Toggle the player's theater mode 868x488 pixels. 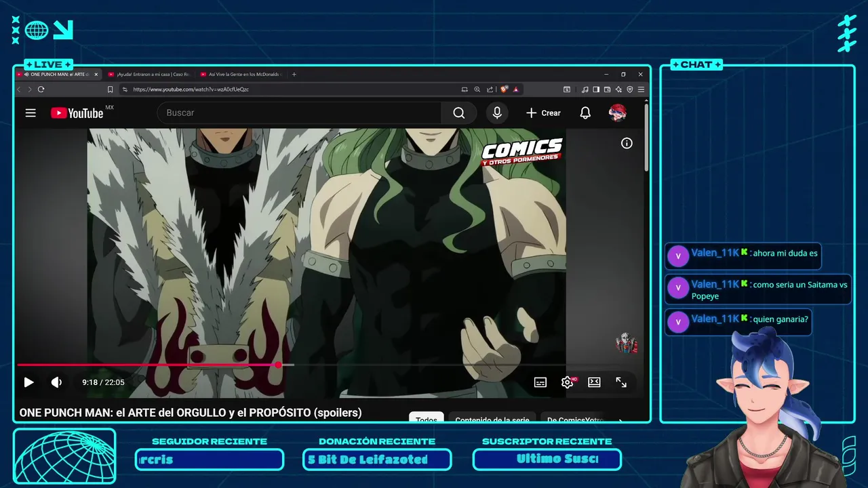594,382
